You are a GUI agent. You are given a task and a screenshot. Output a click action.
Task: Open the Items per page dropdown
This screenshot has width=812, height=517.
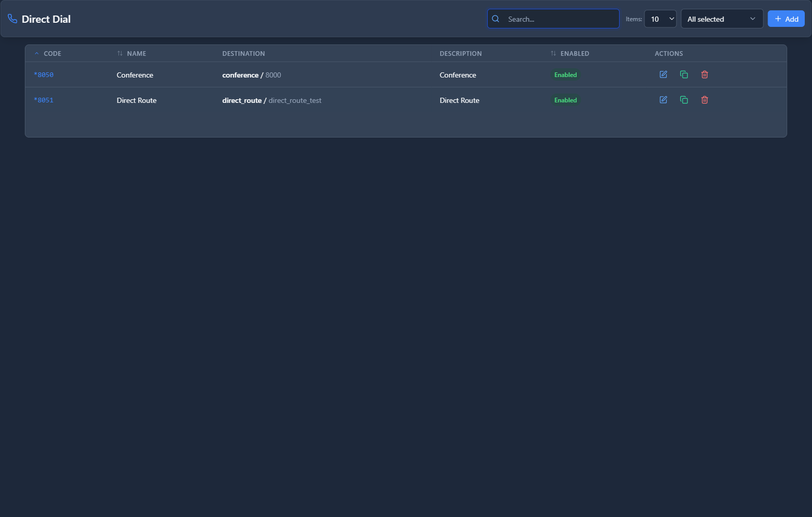(660, 19)
